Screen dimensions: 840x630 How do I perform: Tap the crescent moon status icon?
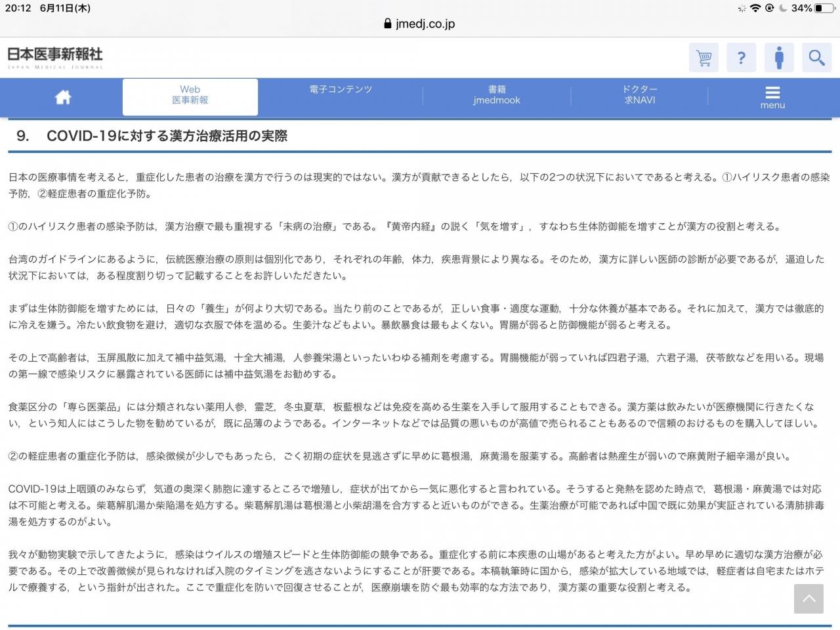click(x=783, y=9)
